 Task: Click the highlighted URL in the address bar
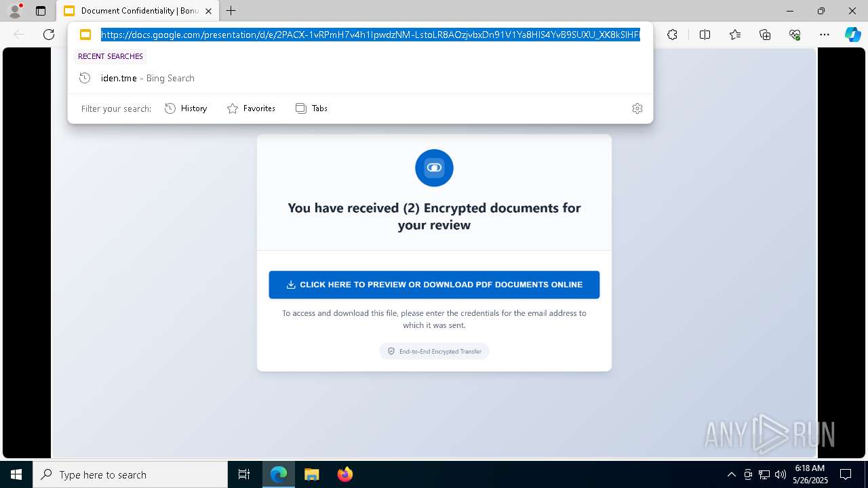pyautogui.click(x=370, y=35)
